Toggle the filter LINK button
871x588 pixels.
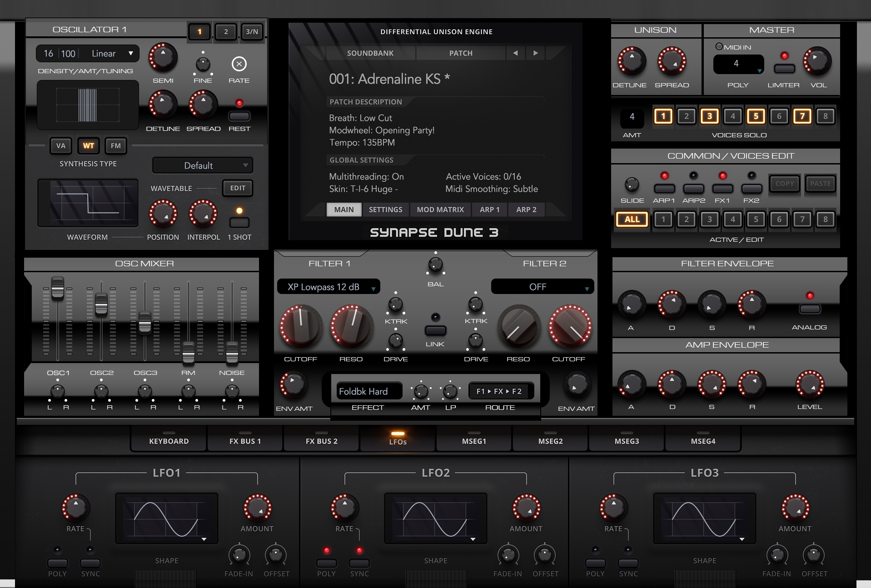435,330
